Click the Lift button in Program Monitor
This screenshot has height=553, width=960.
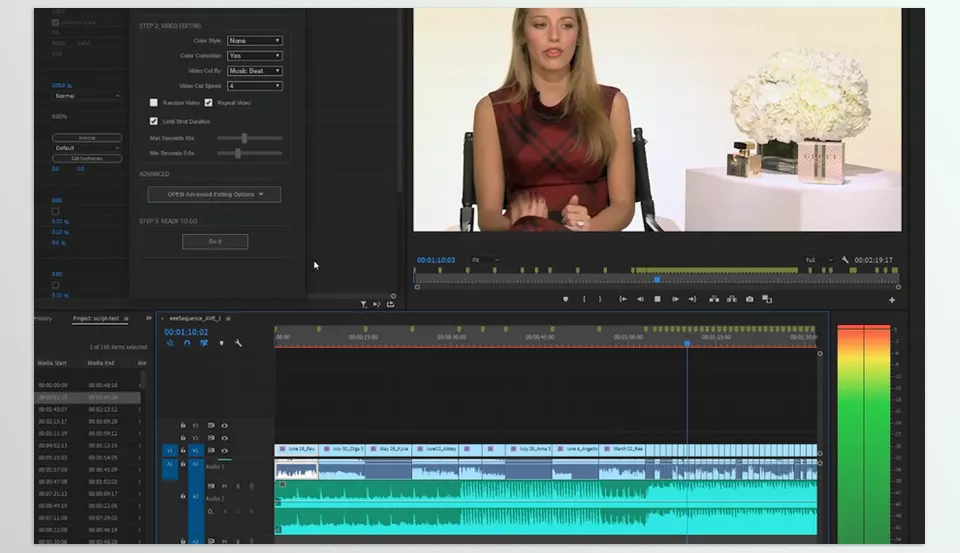[714, 299]
